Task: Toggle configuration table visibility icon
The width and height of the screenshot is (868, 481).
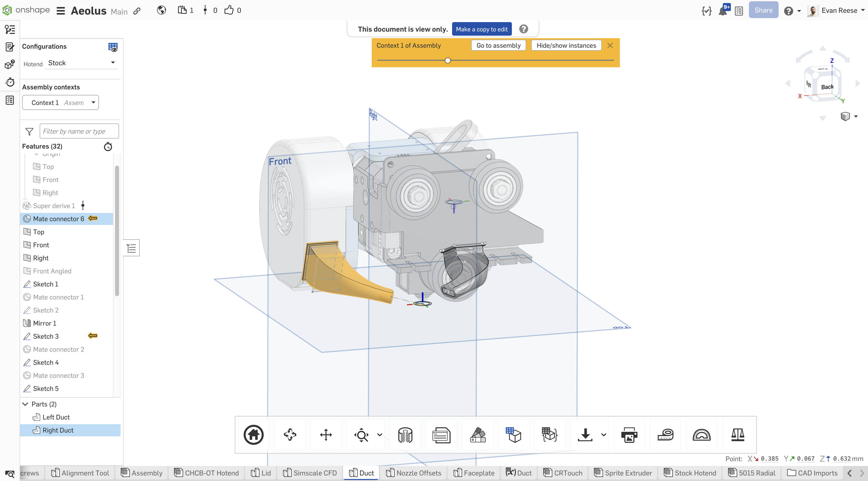Action: [x=113, y=47]
